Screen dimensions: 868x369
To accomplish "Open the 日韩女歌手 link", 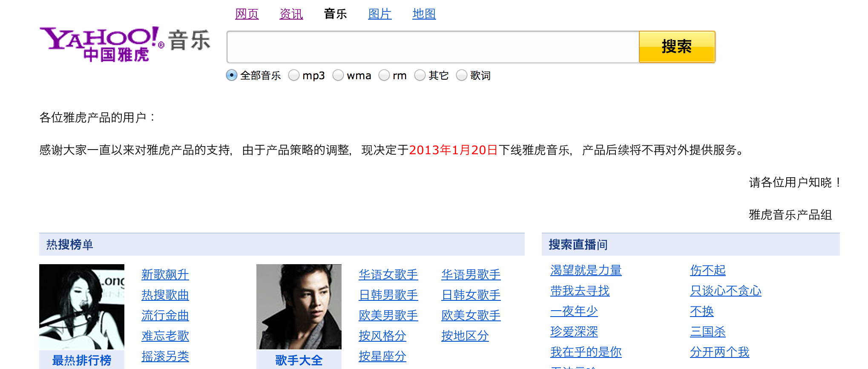I will coord(471,295).
